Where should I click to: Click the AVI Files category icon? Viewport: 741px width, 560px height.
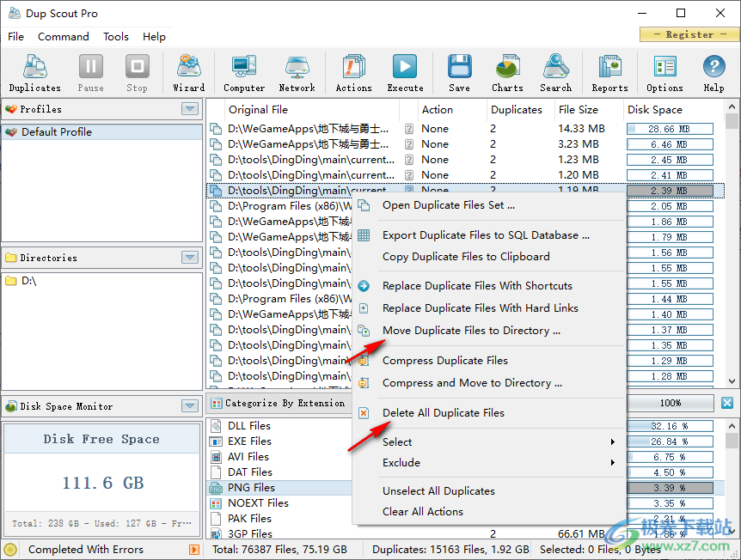pyautogui.click(x=216, y=457)
